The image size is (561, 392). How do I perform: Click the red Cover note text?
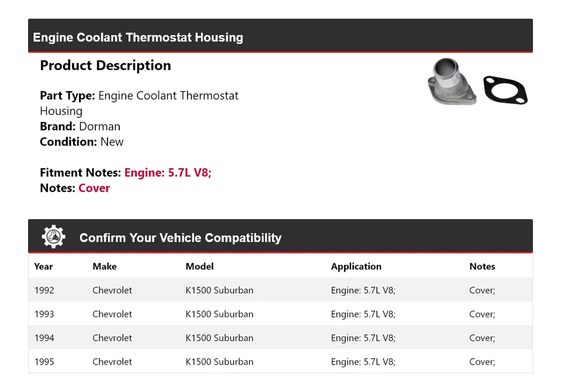(x=94, y=188)
